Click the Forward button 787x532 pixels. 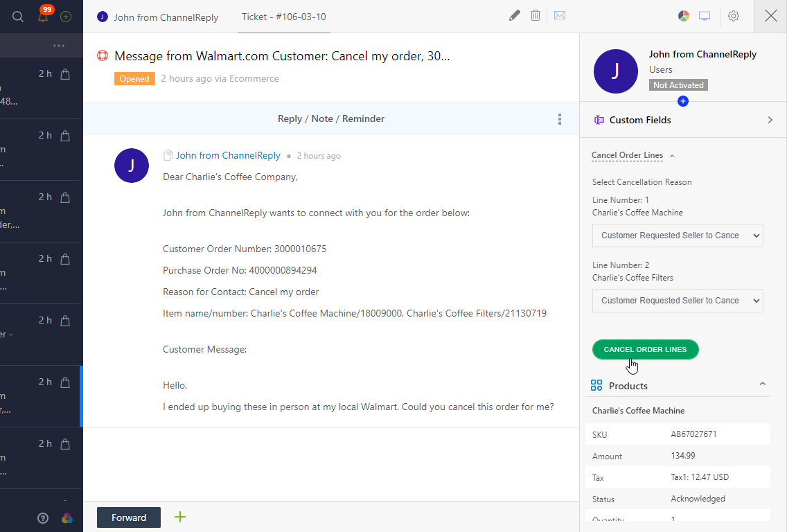tap(128, 517)
